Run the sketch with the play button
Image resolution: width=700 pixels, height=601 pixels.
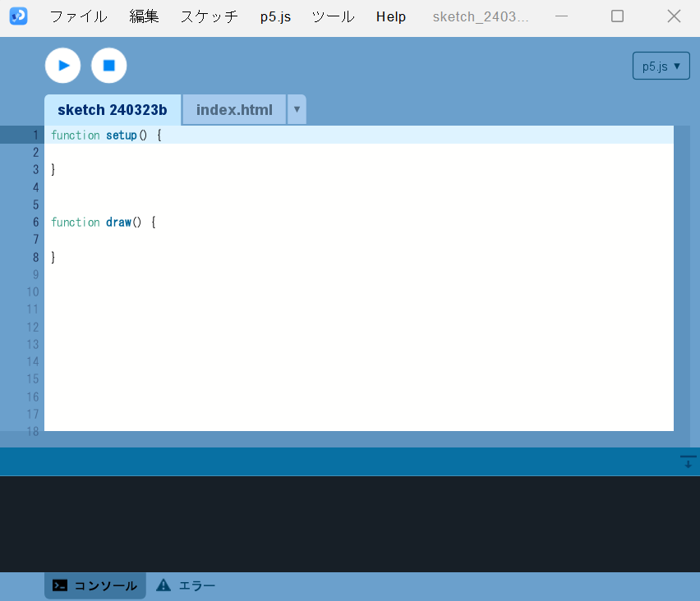pyautogui.click(x=62, y=66)
